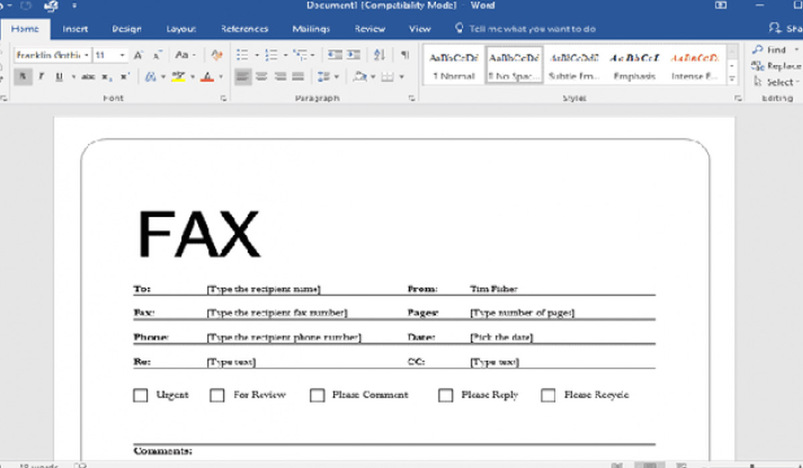Toggle Italic formatting

coord(41,77)
